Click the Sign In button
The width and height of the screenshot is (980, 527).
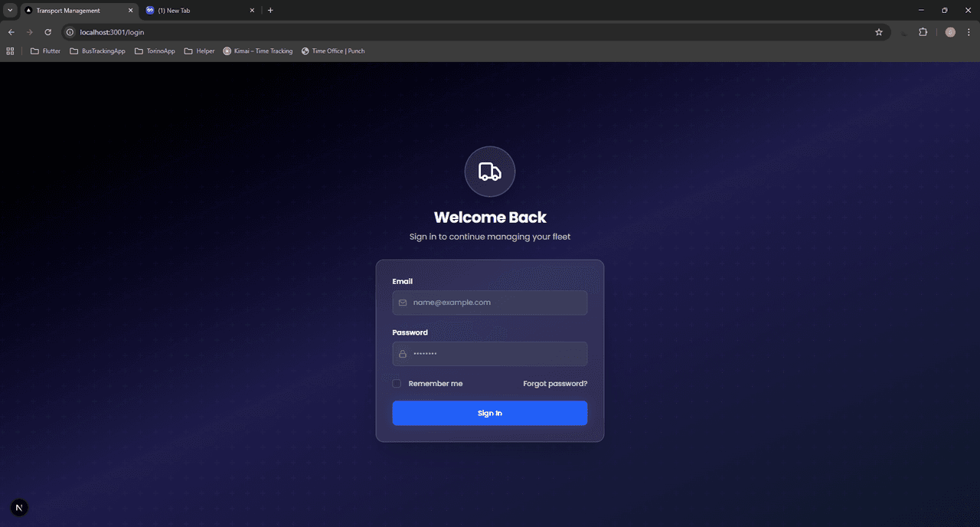(x=490, y=413)
